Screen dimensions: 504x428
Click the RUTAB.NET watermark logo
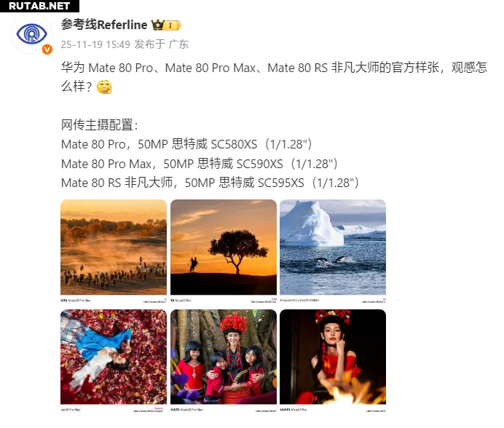[x=39, y=6]
